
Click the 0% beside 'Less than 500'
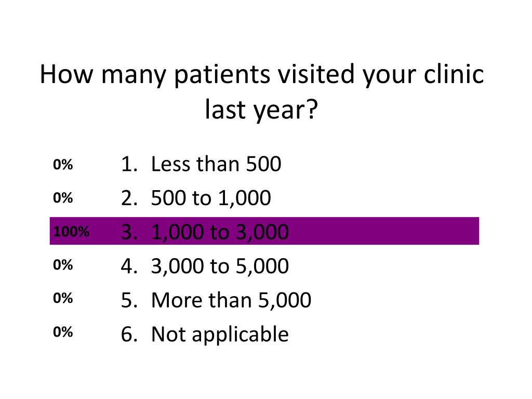63,165
